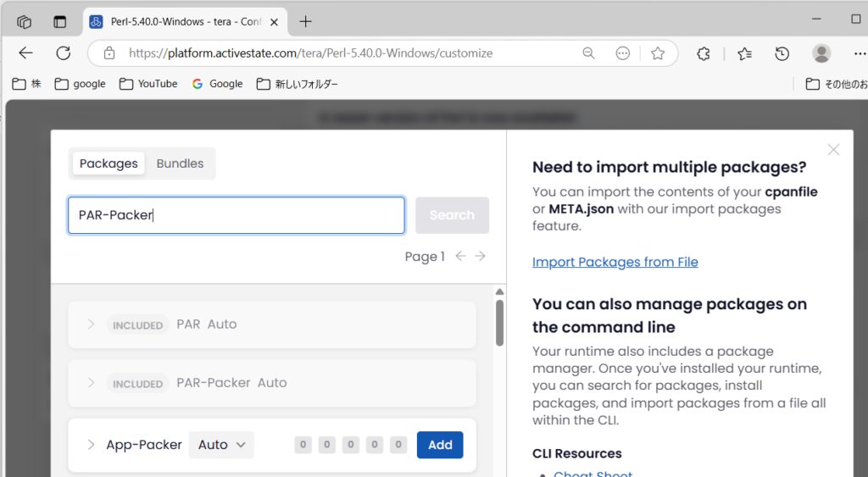Open browser extensions puzzle icon
Screen dimensions: 868x477
(x=703, y=53)
